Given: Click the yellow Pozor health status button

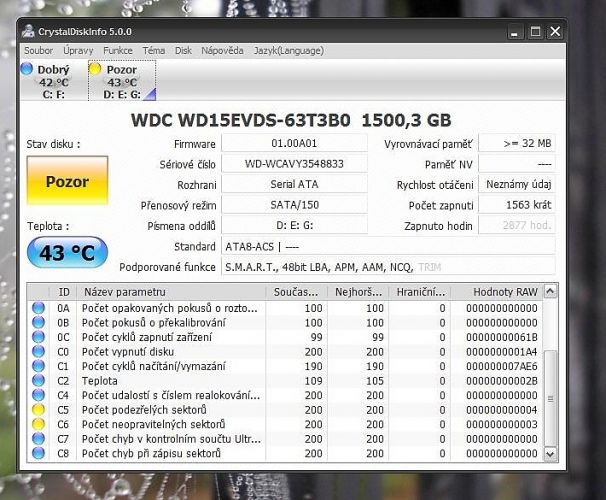Looking at the screenshot, I should 67,180.
